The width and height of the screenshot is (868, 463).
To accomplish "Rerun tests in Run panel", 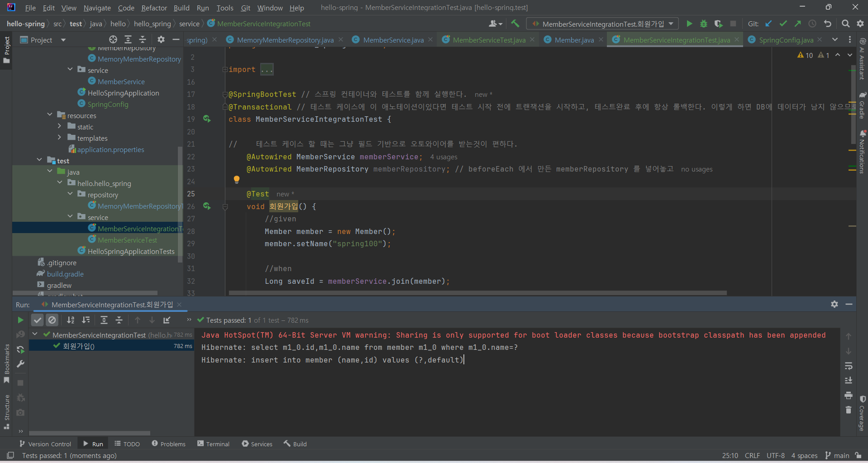I will coord(20,320).
